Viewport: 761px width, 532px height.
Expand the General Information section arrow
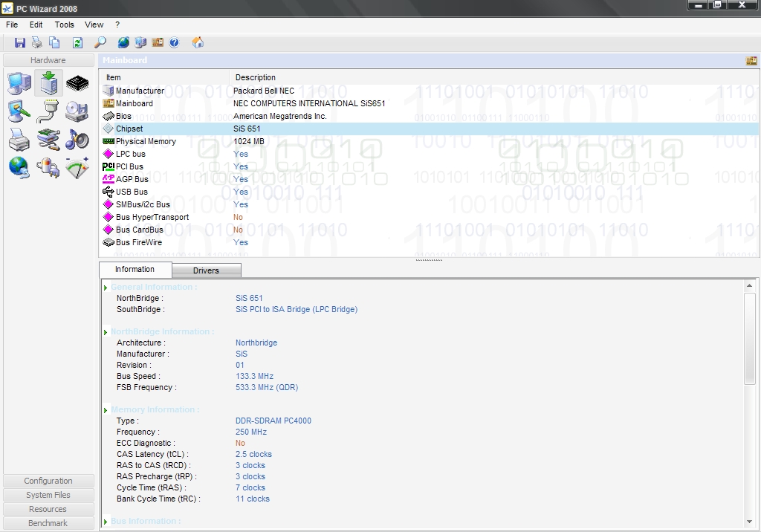[x=106, y=288]
